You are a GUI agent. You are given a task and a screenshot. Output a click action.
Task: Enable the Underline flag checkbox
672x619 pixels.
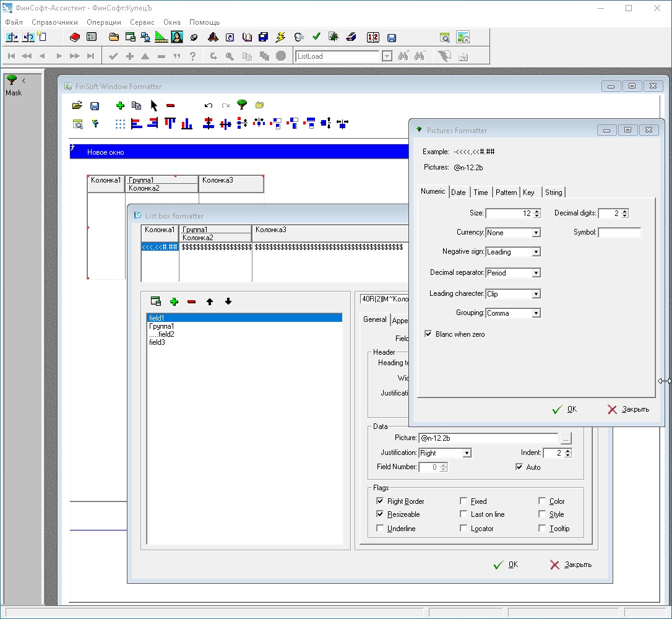[380, 529]
